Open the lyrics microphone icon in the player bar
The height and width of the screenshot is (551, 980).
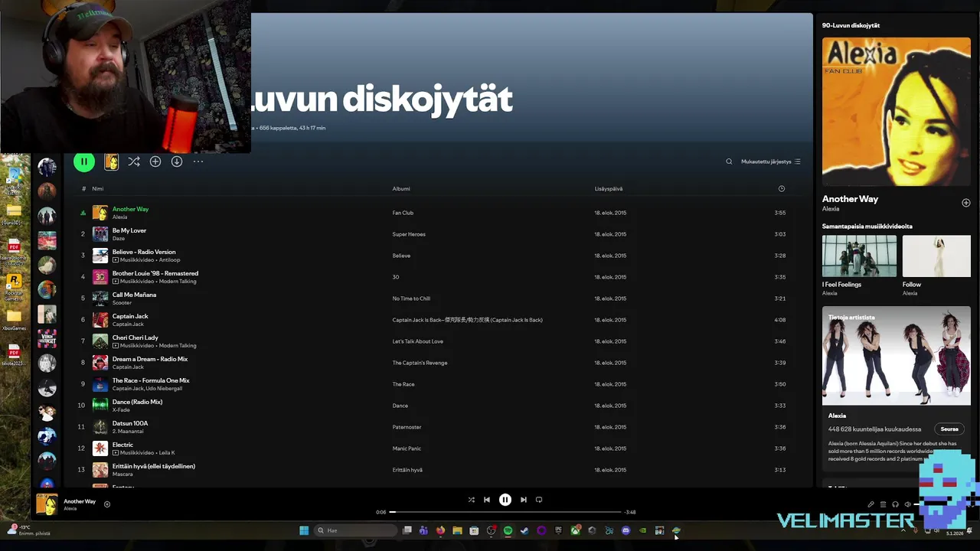[871, 504]
